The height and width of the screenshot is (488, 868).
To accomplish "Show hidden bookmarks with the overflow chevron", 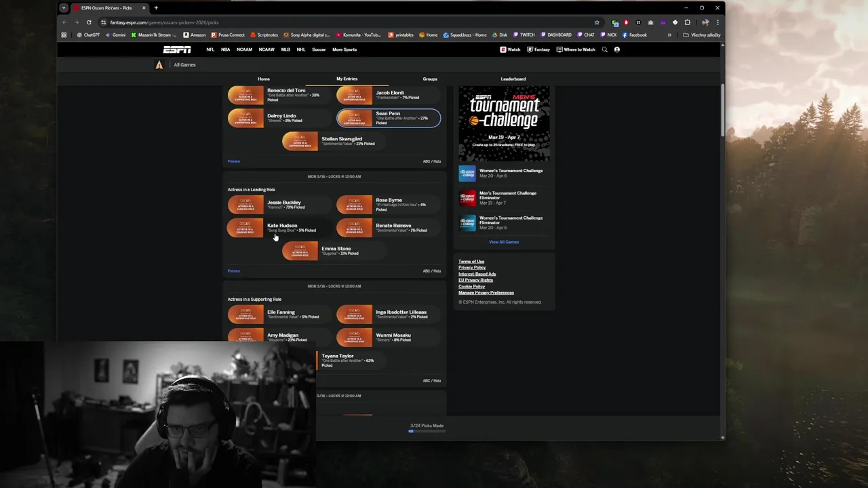I will pos(669,35).
